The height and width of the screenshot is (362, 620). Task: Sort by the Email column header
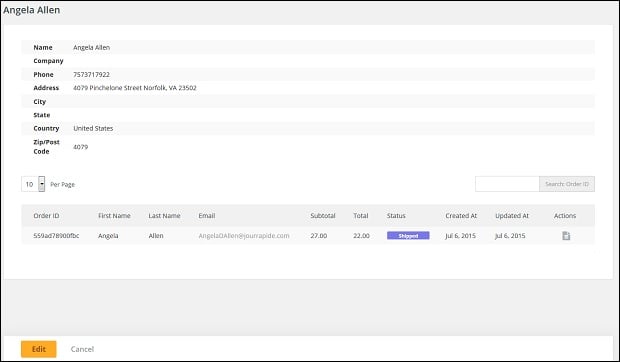click(x=207, y=216)
